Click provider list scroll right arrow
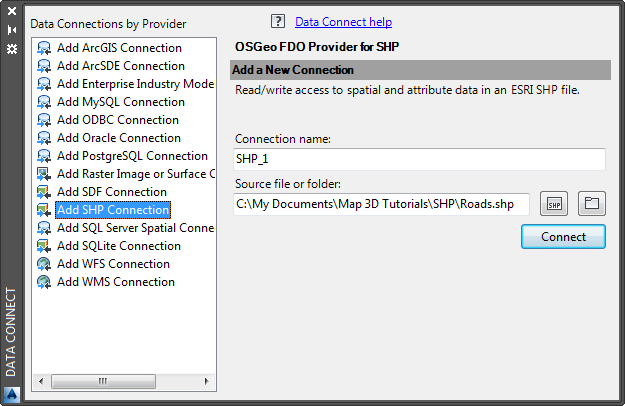Image resolution: width=625 pixels, height=406 pixels. pyautogui.click(x=207, y=381)
